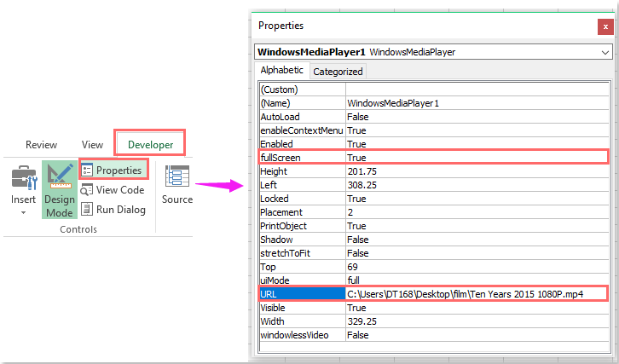Select the Alphabetic tab
Screen dimensions: 619x364
click(x=281, y=71)
